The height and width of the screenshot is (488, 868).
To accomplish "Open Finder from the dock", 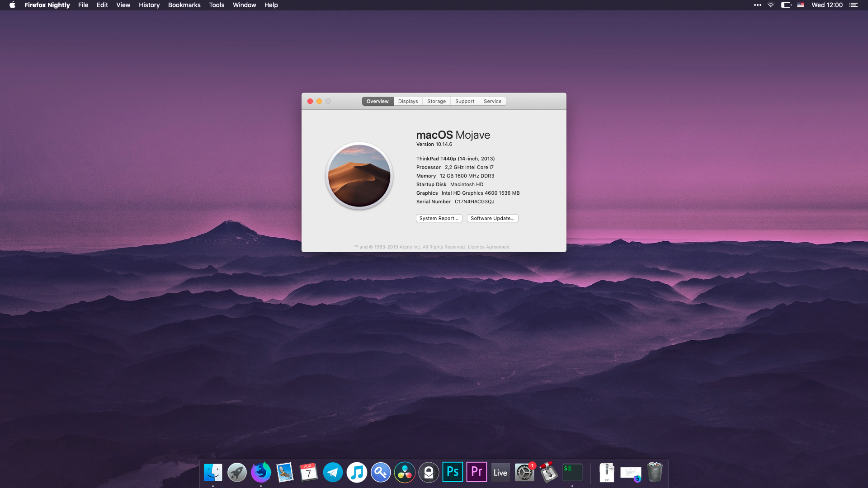I will click(x=213, y=473).
